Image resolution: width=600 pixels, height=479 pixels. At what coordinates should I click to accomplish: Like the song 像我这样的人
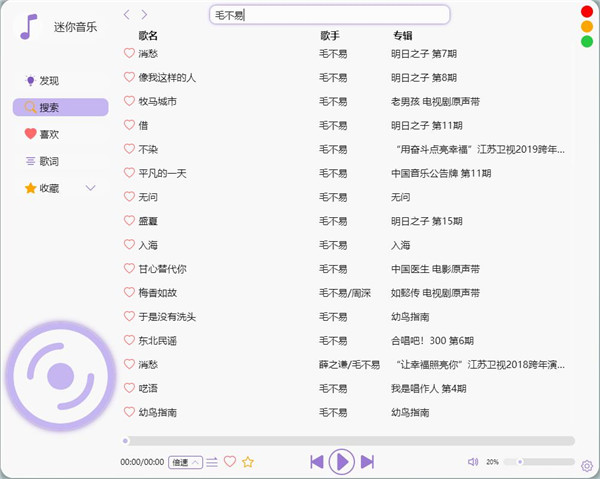point(129,77)
